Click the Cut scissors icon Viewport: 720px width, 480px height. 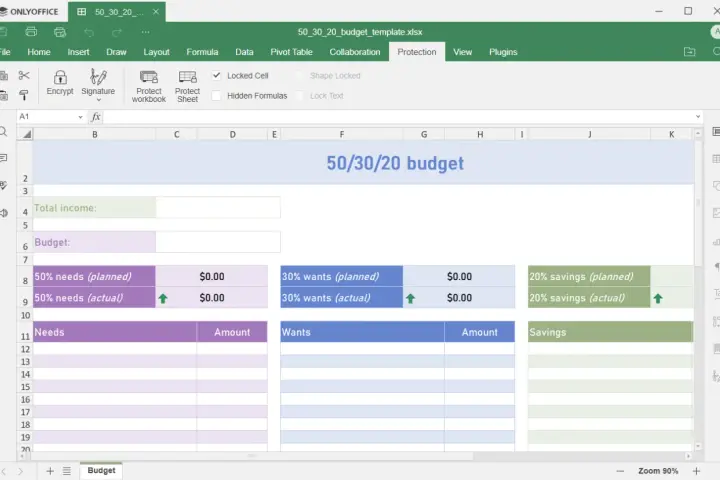24,75
